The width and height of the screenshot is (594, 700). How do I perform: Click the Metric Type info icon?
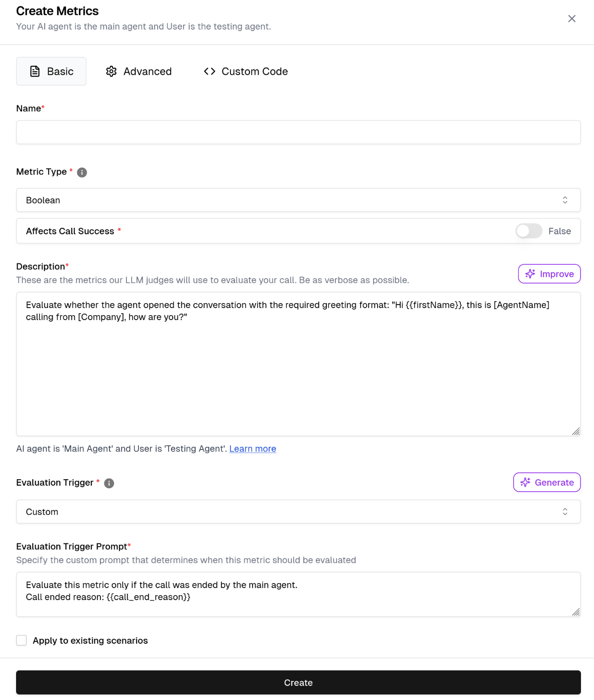pos(82,172)
